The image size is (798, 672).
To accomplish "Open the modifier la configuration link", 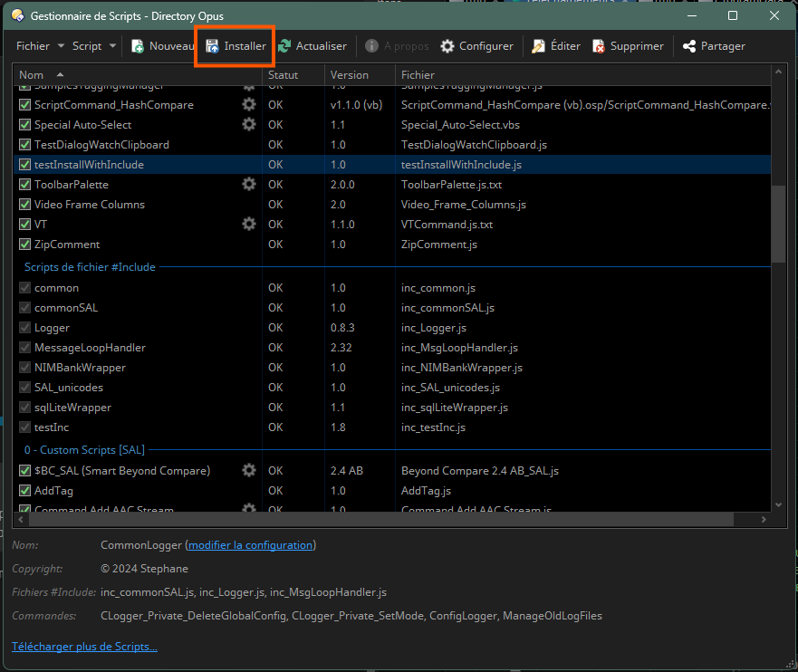I will (x=251, y=545).
